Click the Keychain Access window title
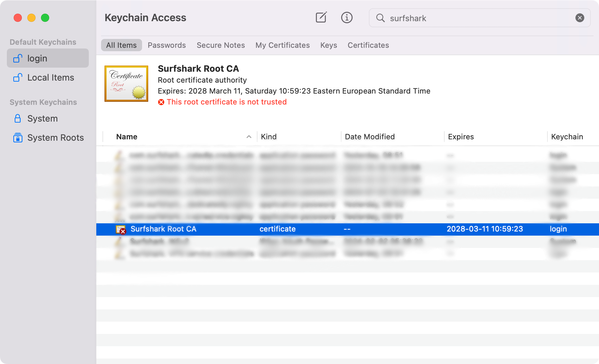Viewport: 599px width, 364px height. tap(145, 18)
